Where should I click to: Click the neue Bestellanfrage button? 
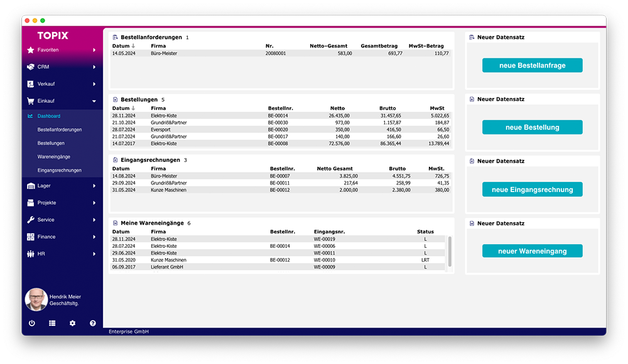point(532,65)
